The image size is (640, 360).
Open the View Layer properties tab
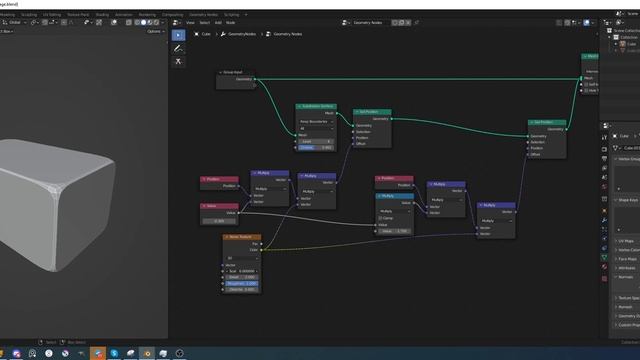[604, 168]
